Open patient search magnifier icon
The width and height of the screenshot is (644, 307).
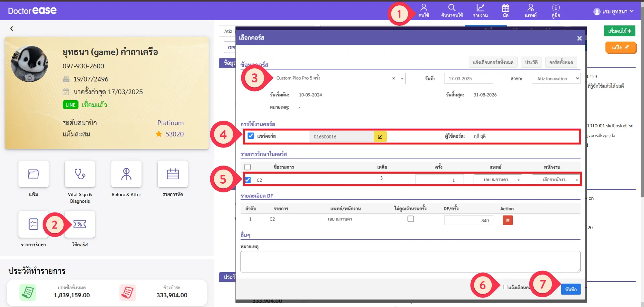452,11
